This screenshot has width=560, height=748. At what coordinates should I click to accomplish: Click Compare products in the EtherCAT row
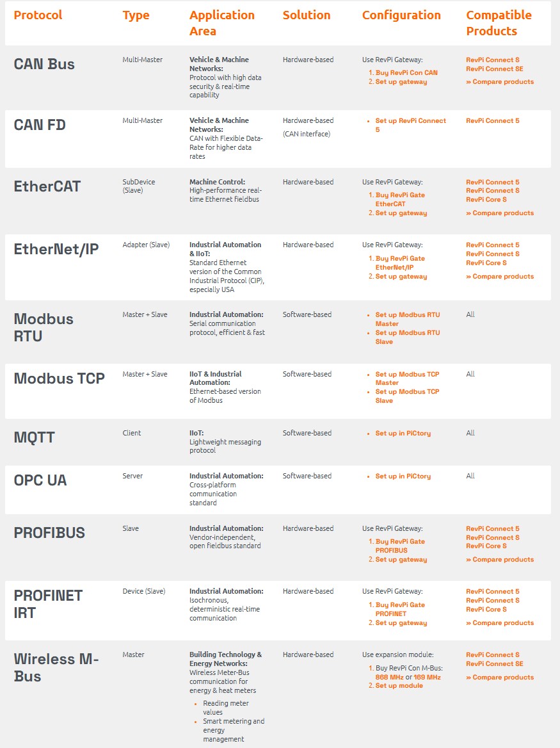pyautogui.click(x=502, y=213)
